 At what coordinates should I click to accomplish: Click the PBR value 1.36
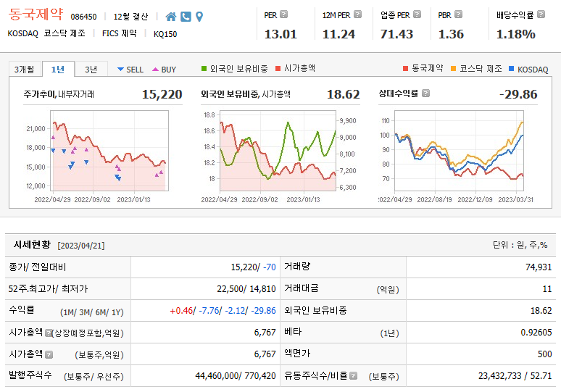451,34
